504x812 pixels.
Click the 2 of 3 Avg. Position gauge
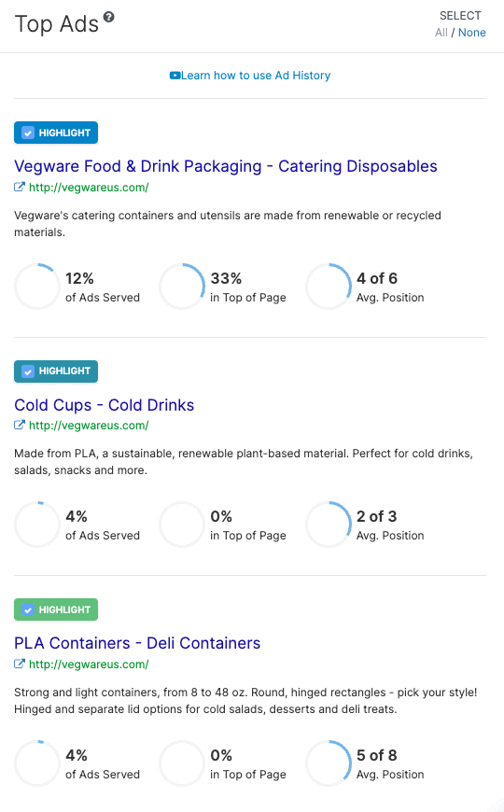(329, 525)
